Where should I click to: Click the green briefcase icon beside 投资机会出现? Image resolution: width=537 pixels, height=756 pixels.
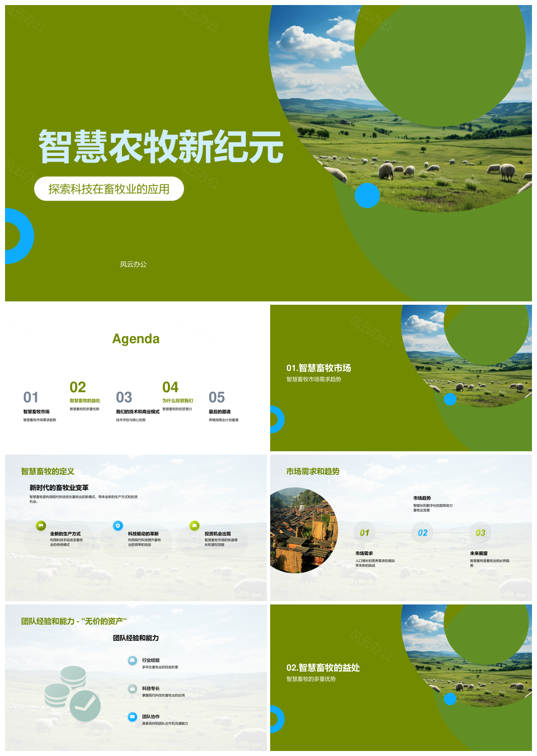194,526
